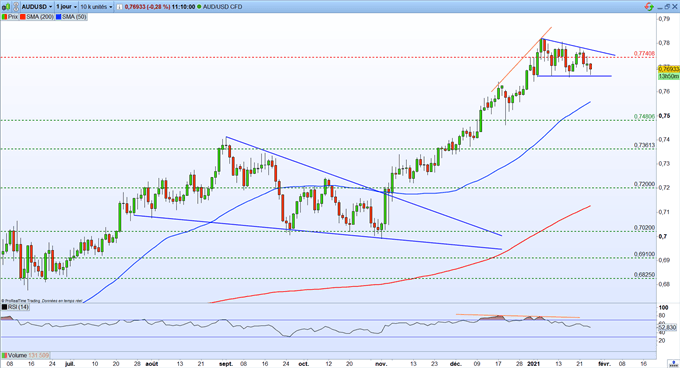
Task: Click the '2021' year label on time axis
Action: pyautogui.click(x=533, y=364)
